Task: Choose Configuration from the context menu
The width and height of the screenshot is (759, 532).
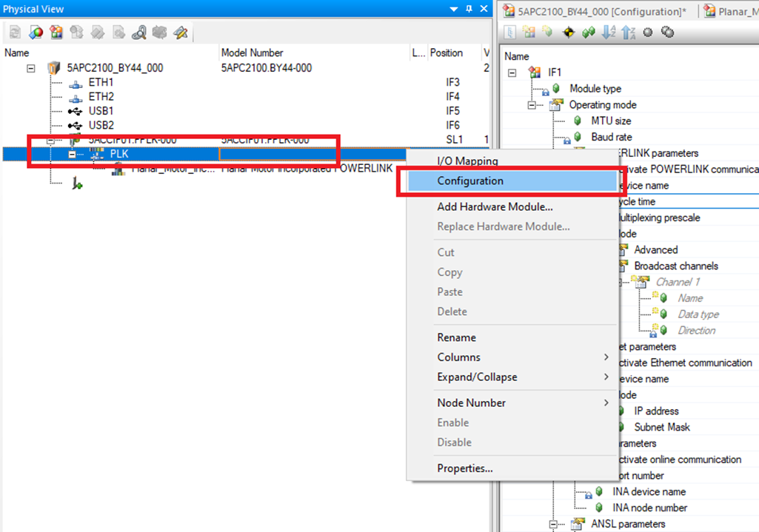Action: (470, 181)
